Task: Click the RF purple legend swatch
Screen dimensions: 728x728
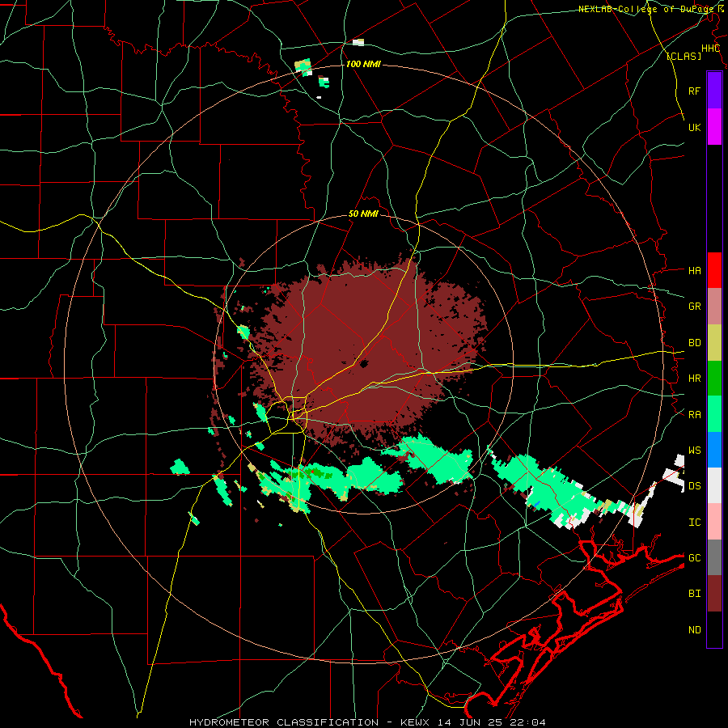Action: (x=714, y=90)
